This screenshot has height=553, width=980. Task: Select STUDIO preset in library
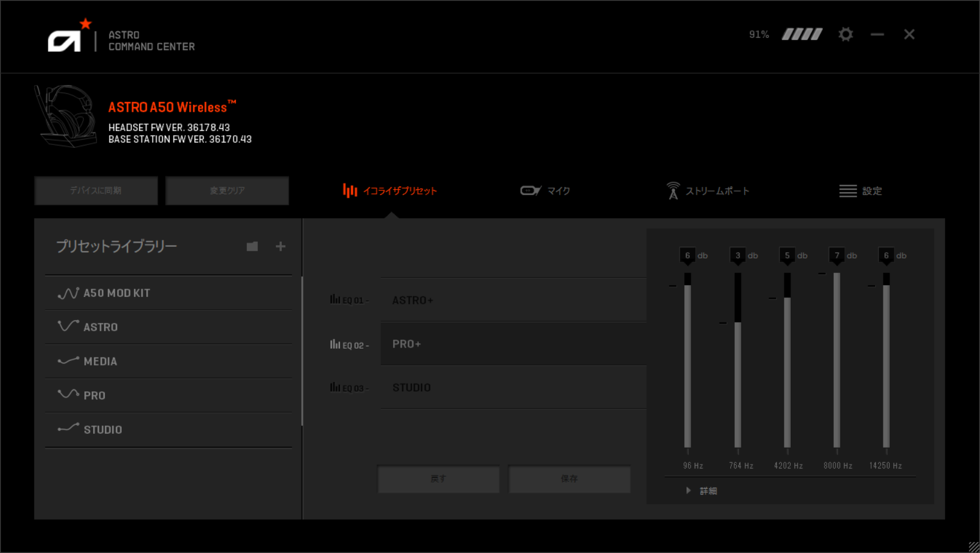[x=169, y=430]
